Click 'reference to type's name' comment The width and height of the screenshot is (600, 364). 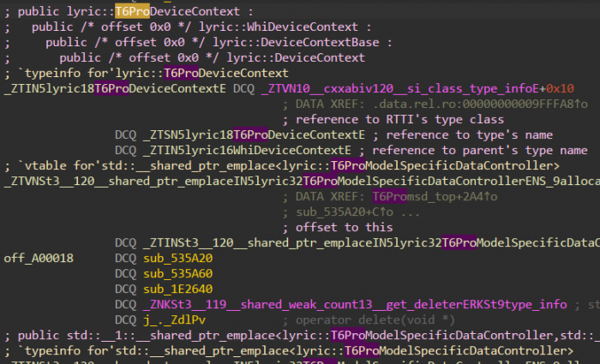pyautogui.click(x=470, y=135)
